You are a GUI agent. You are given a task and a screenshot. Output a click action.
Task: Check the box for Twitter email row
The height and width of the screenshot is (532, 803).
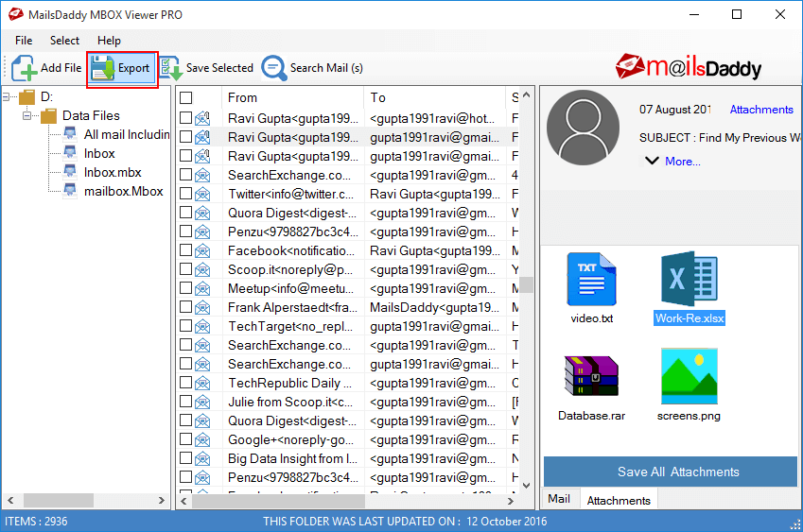(x=186, y=194)
